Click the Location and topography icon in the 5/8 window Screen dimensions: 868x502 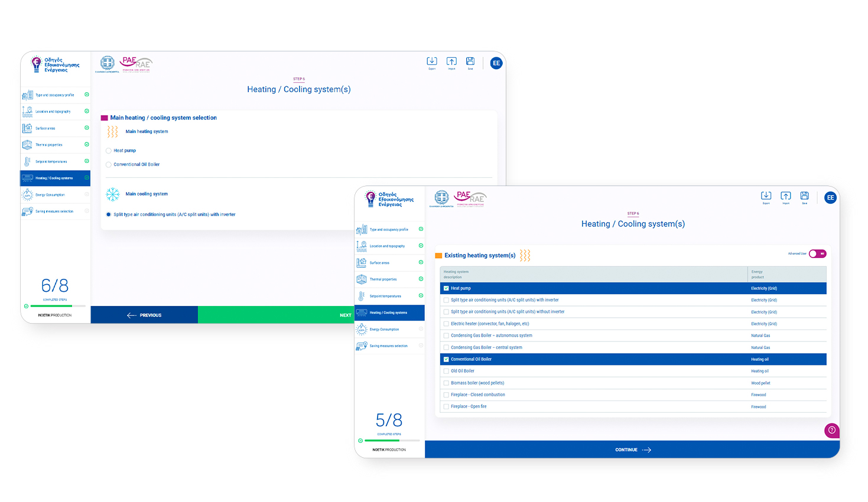pos(362,246)
